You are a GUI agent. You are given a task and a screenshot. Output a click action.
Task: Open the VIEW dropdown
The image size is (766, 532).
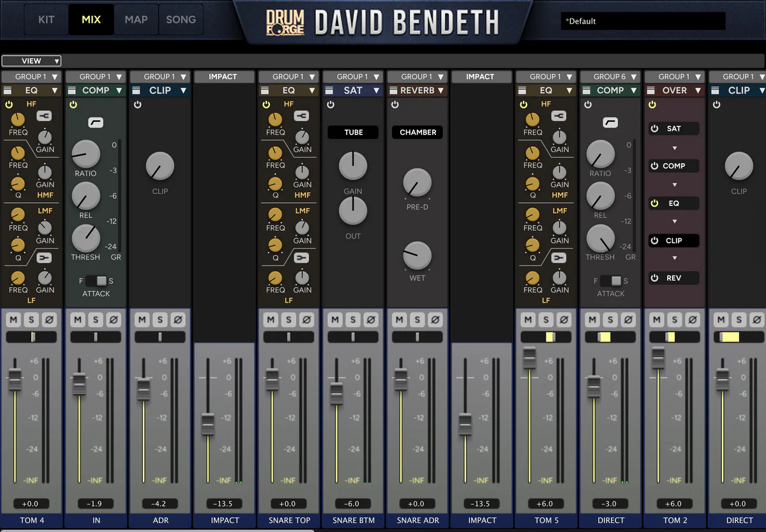coord(31,61)
